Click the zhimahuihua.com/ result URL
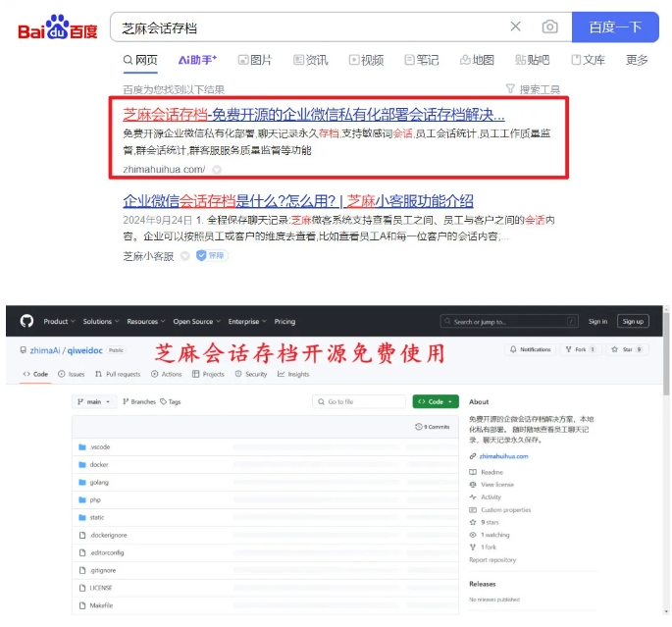Image resolution: width=672 pixels, height=627 pixels. 164,170
